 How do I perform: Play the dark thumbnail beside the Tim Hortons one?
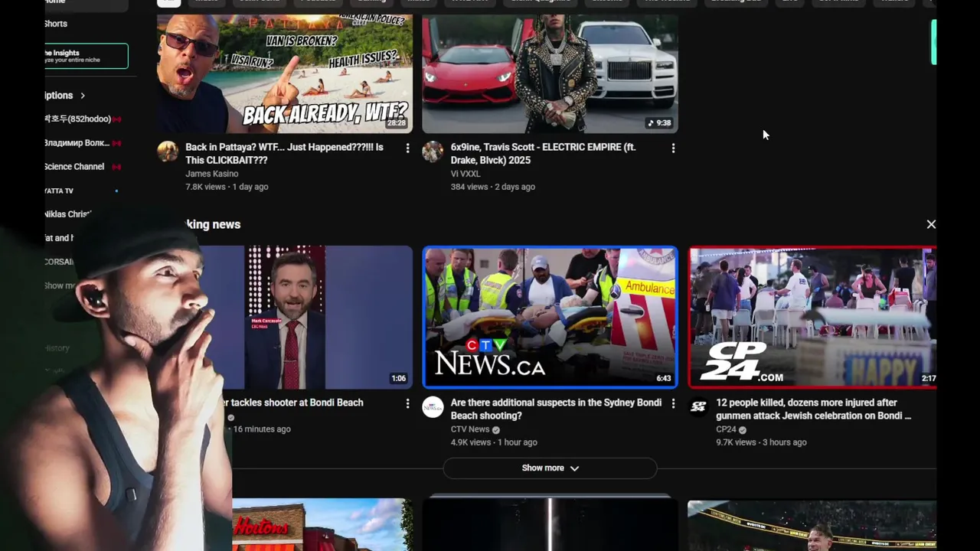tap(550, 525)
